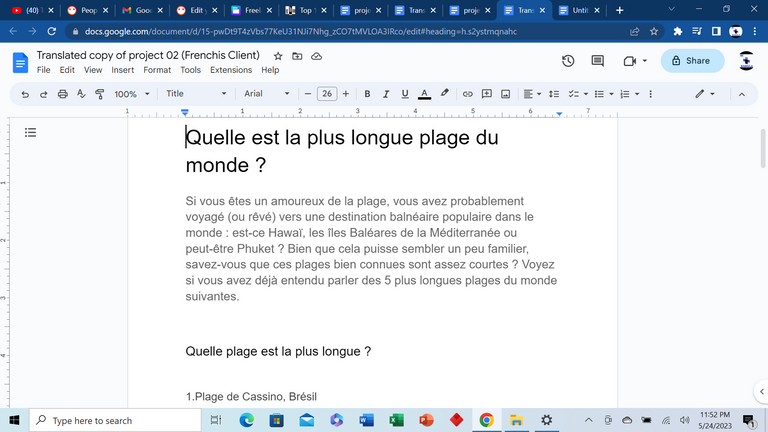The height and width of the screenshot is (432, 768).
Task: Star the document title
Action: coord(278,56)
